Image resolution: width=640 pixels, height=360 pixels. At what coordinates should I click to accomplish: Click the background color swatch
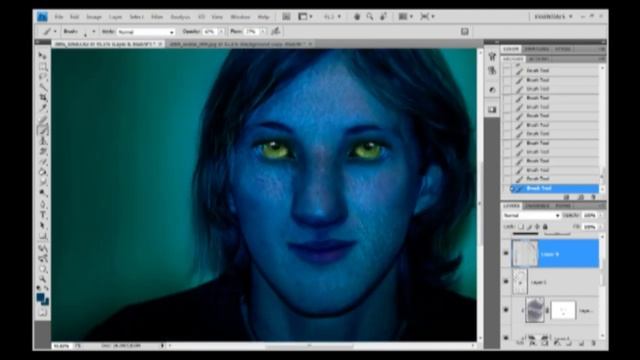point(45,301)
